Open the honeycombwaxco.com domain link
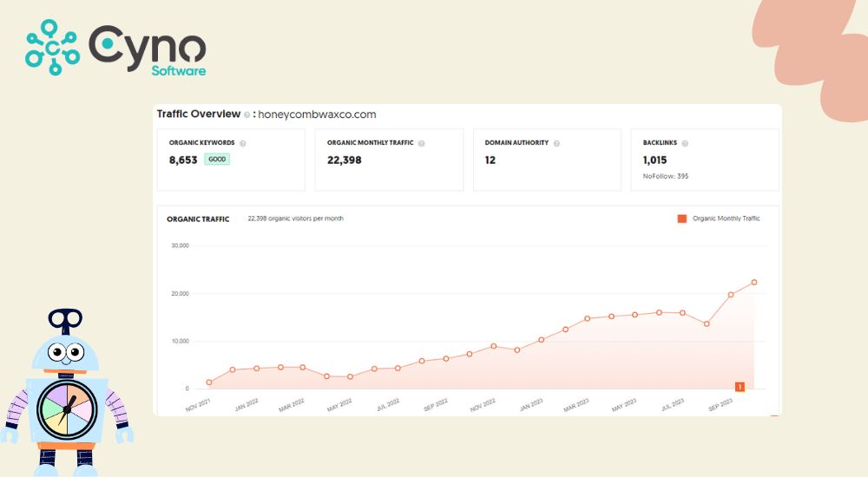The height and width of the screenshot is (477, 868). coord(317,114)
